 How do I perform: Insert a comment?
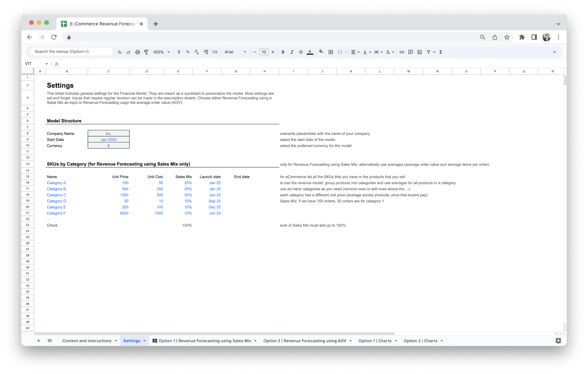[410, 52]
